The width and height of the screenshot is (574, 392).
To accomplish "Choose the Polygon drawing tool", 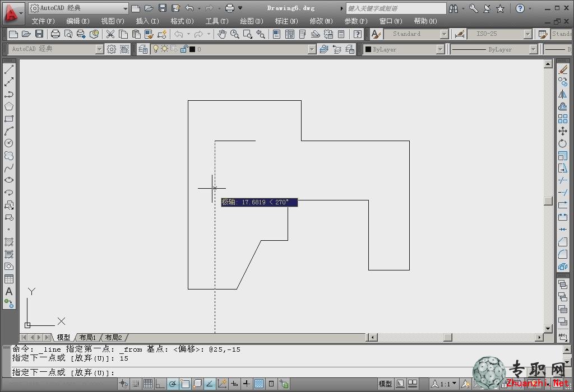I will [9, 106].
